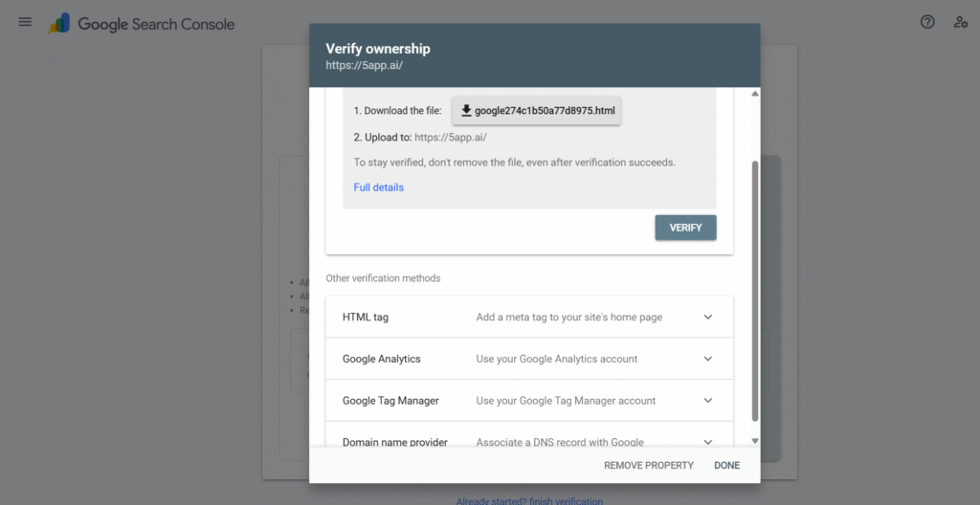Select the Google Tag Manager method label
Screen dimensions: 980x505
pos(390,401)
